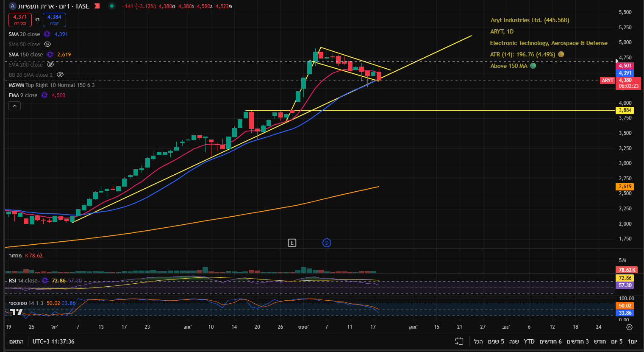The width and height of the screenshot is (644, 352).
Task: Click the TradingView logo watermark
Action: (x=16, y=312)
